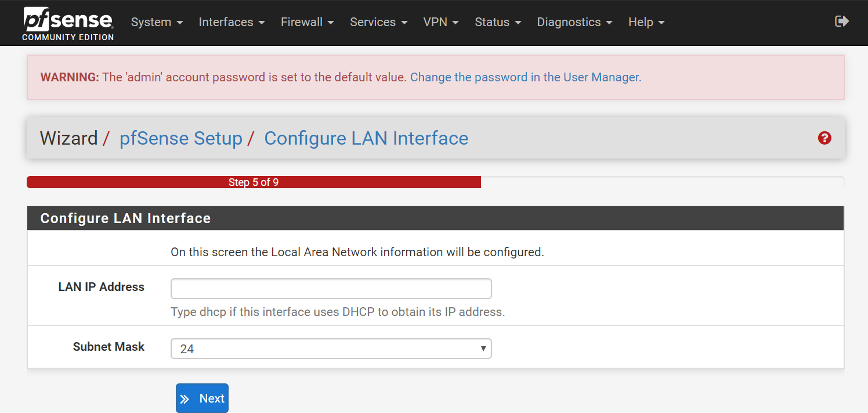868x413 pixels.
Task: Click the 'On this screen the Local Area Network' description
Action: (x=357, y=252)
